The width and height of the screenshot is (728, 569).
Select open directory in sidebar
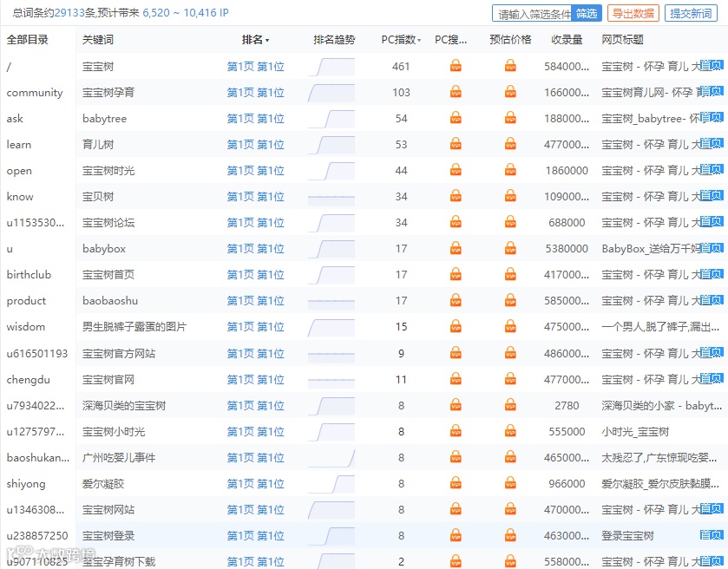(x=19, y=171)
